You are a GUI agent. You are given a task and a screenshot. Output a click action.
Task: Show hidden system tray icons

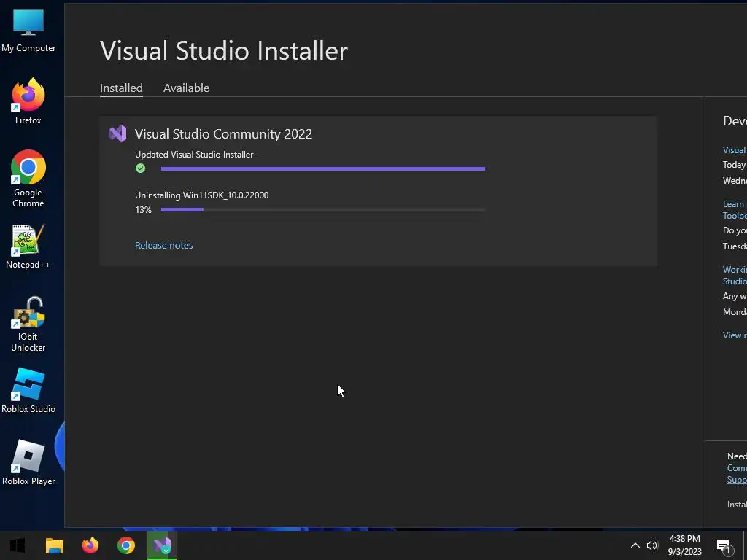(635, 545)
